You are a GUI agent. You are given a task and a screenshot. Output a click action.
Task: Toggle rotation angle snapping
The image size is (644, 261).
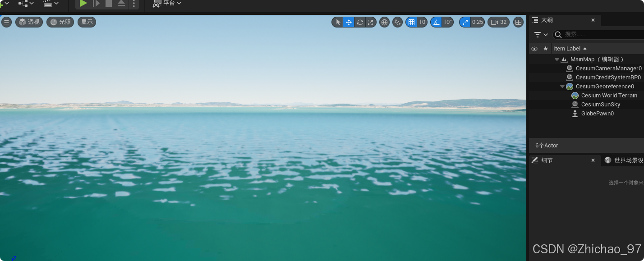[x=436, y=22]
